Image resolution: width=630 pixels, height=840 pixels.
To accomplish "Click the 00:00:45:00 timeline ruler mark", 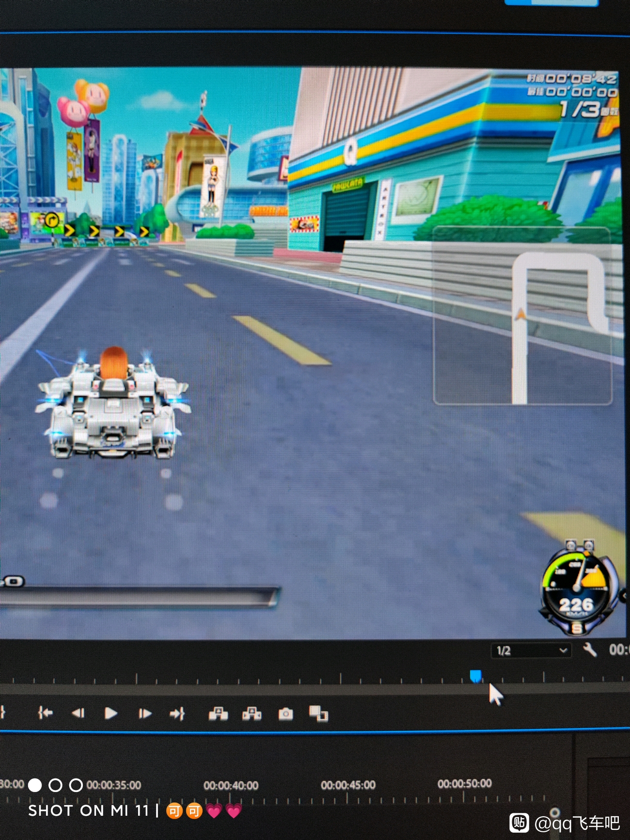I will click(348, 784).
